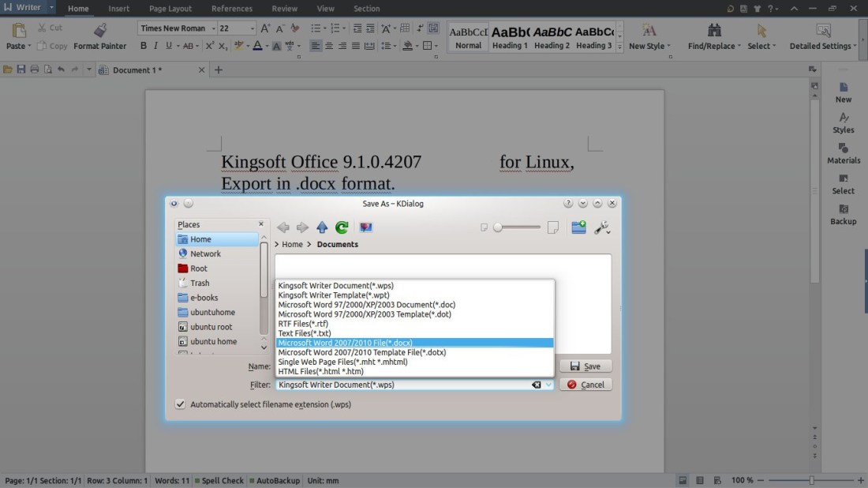
Task: Show the file preview pane icon
Action: (x=365, y=227)
